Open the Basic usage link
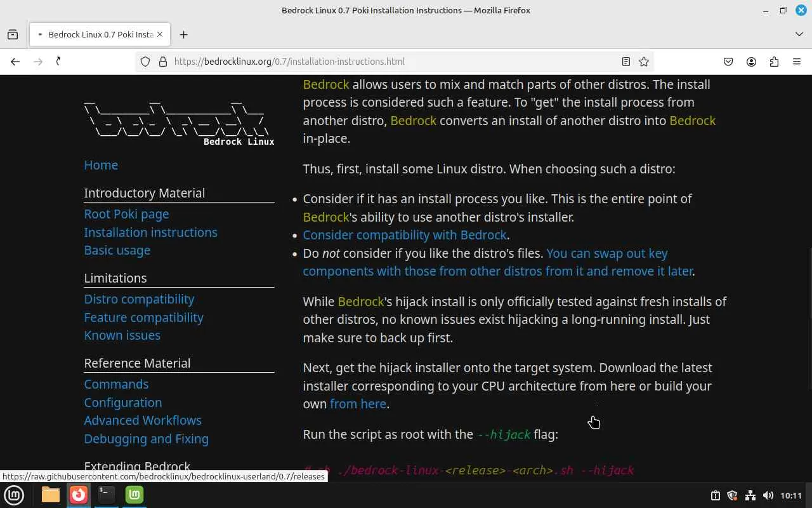 tap(117, 250)
